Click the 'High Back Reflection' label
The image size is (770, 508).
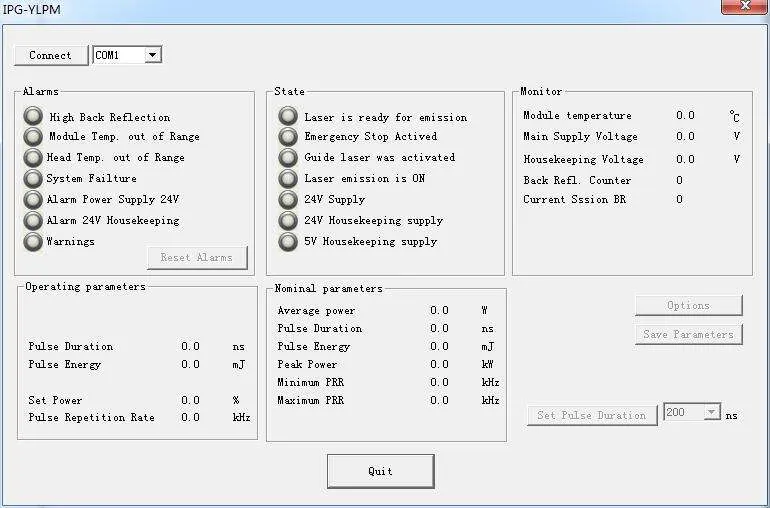tap(110, 117)
